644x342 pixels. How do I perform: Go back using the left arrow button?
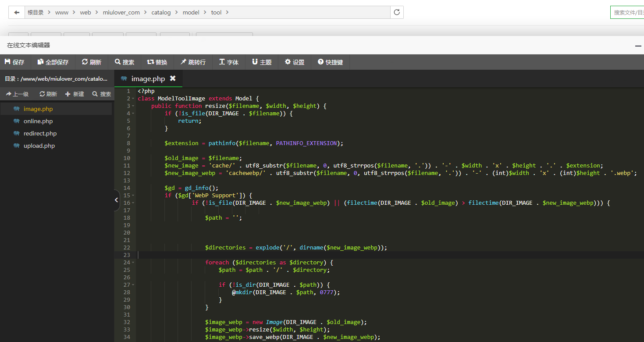(17, 12)
